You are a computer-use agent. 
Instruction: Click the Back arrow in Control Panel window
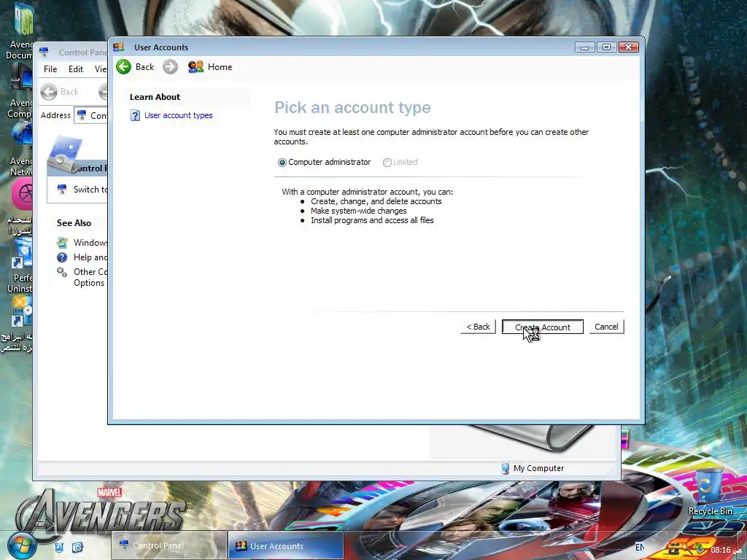click(x=49, y=91)
